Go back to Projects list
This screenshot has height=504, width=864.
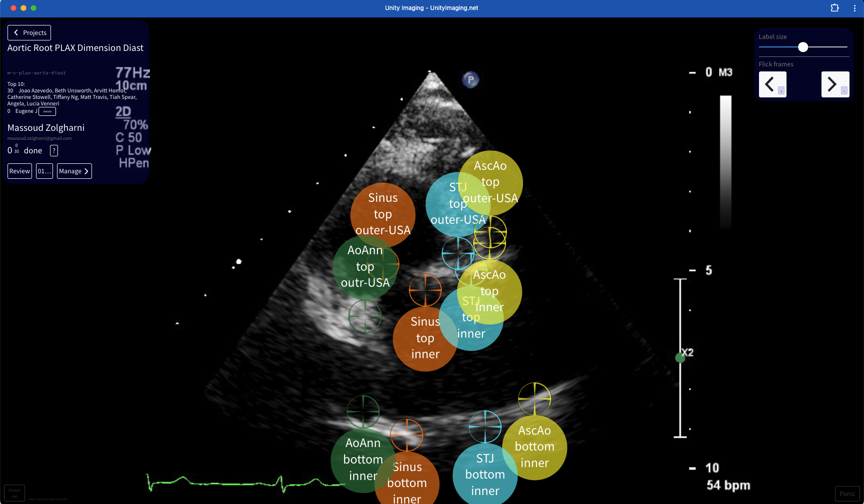click(29, 32)
